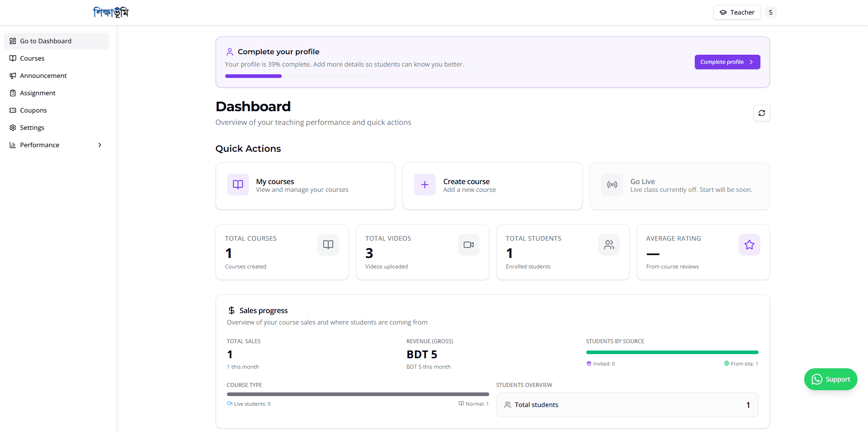Click the globe icon next to From site
868x433 pixels.
tap(727, 363)
